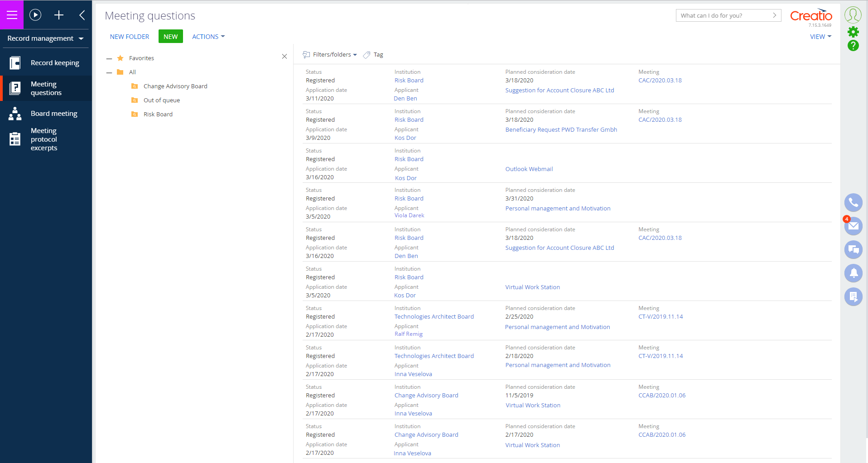
Task: Click the NEW FOLDER button
Action: tap(130, 37)
